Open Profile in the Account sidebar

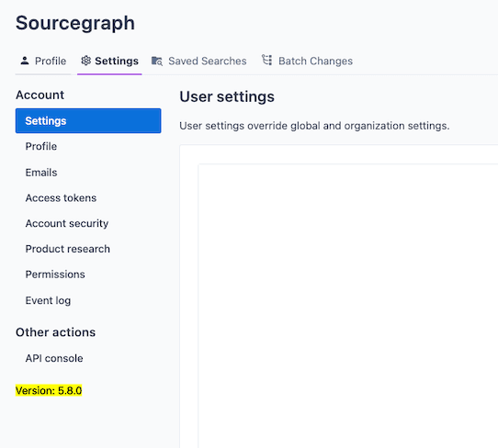(41, 146)
